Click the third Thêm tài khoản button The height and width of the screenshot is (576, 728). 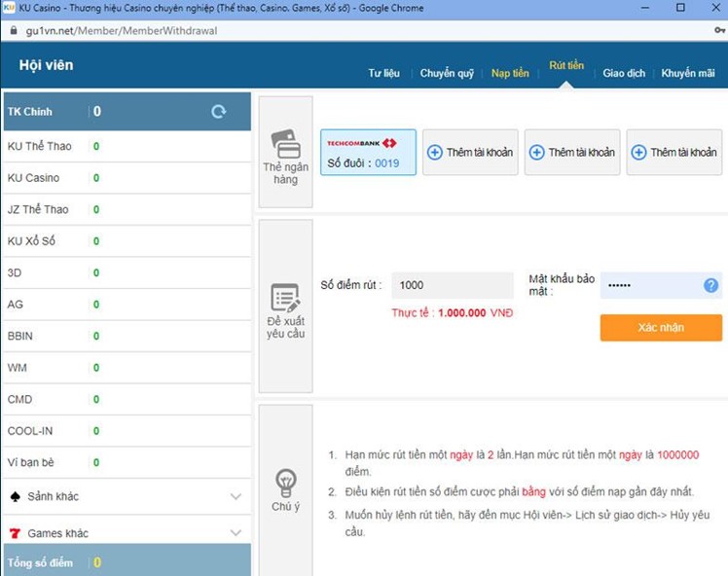674,152
